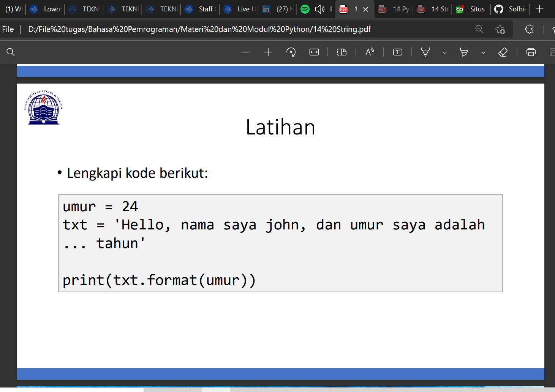Start Read aloud for the PDF
Image resolution: width=555 pixels, height=392 pixels.
pyautogui.click(x=370, y=52)
